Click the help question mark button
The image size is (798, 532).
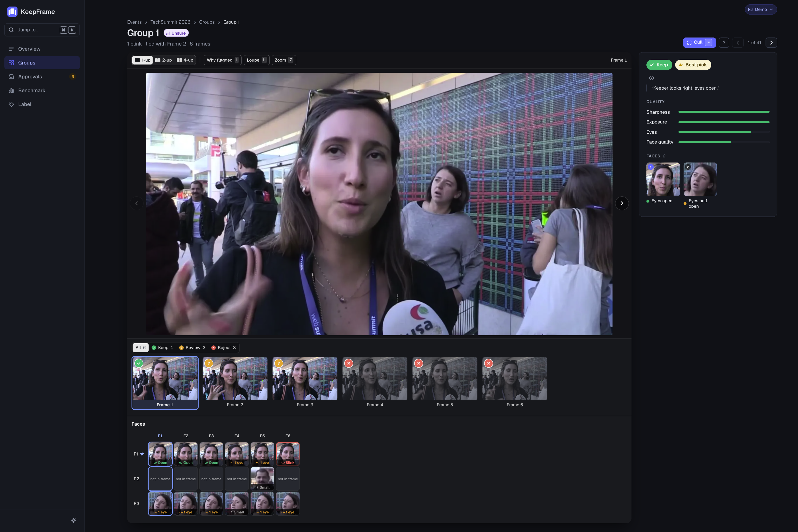(724, 42)
